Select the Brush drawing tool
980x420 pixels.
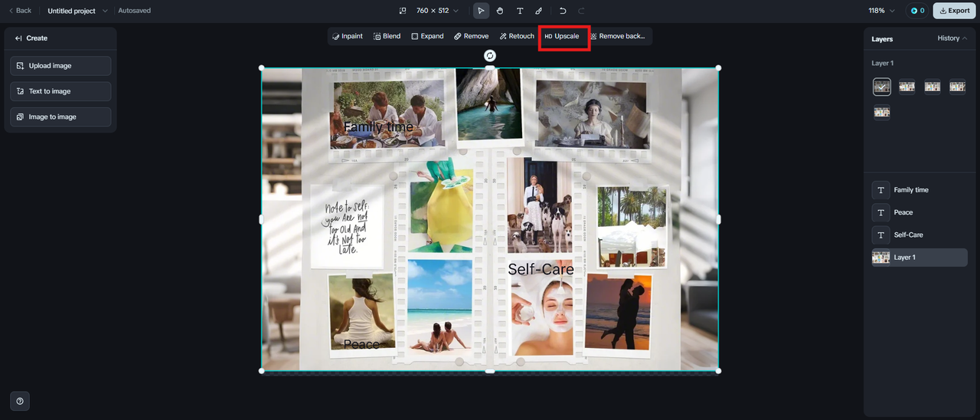[x=539, y=11]
